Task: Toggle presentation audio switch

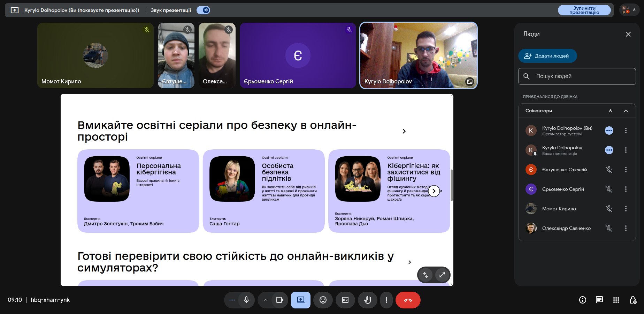Action: [x=204, y=10]
